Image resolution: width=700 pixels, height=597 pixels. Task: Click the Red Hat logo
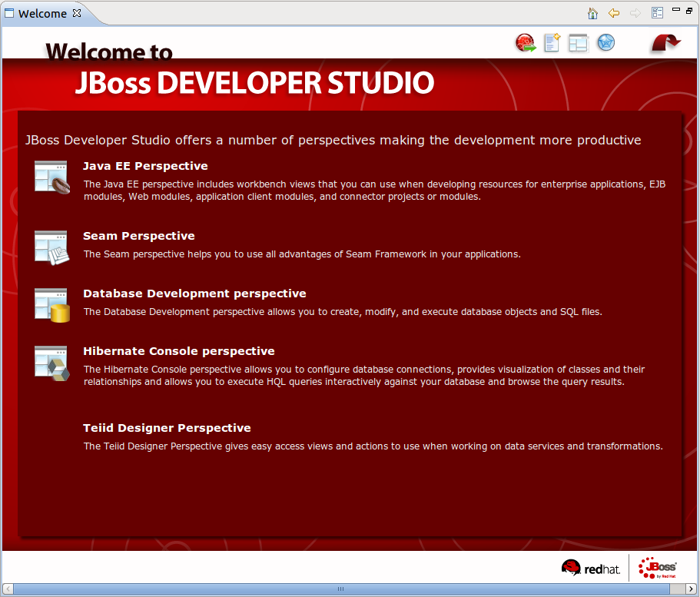pyautogui.click(x=591, y=568)
